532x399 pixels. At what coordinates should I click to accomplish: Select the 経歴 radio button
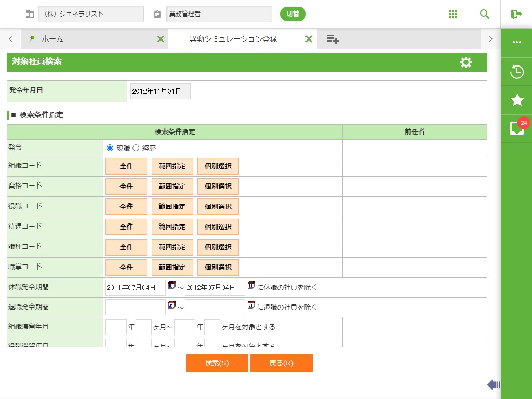(x=136, y=148)
